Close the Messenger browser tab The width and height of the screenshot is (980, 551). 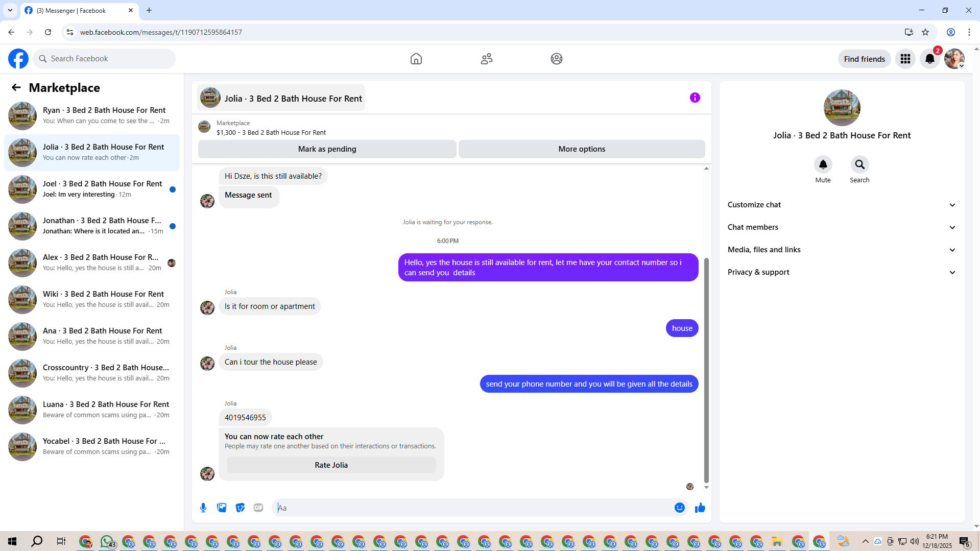pyautogui.click(x=131, y=10)
